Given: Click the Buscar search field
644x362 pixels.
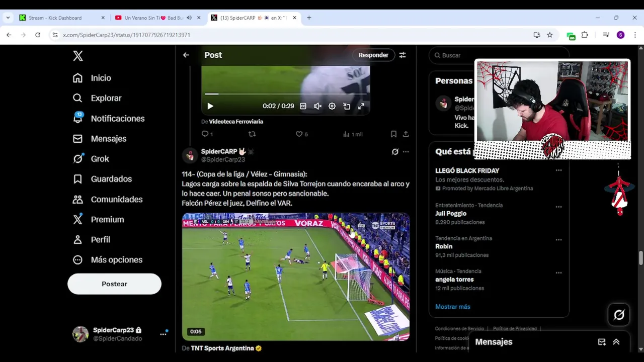Looking at the screenshot, I should pyautogui.click(x=498, y=55).
